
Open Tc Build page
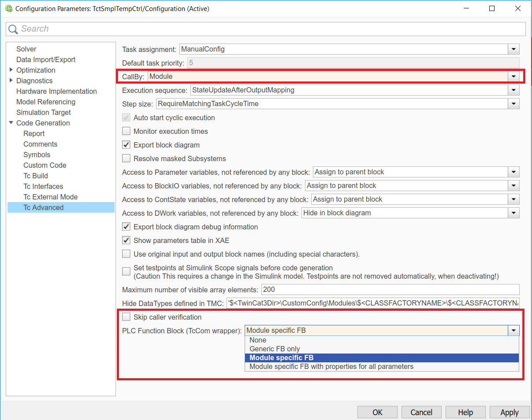point(36,176)
